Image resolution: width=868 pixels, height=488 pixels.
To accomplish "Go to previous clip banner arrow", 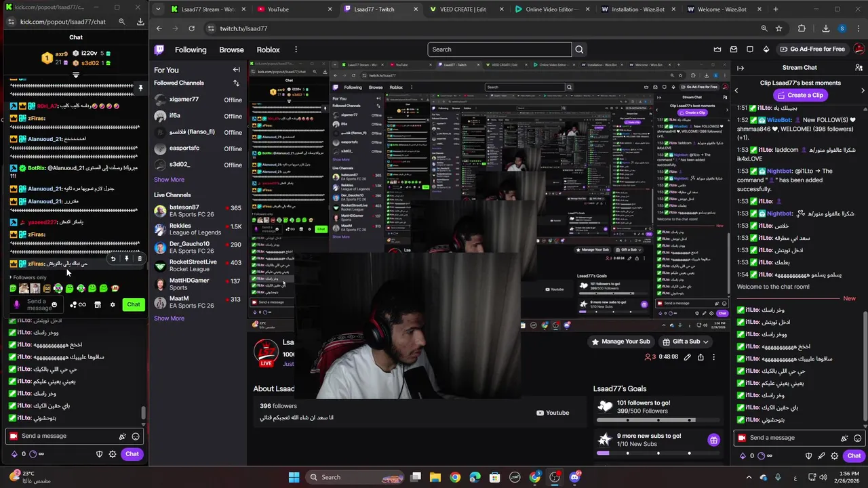I will pos(736,90).
